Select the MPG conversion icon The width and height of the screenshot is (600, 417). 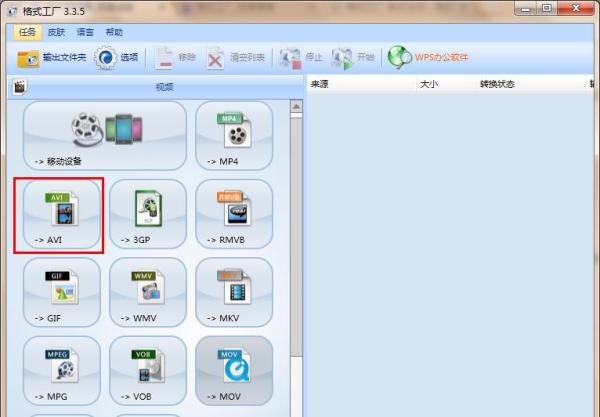point(62,371)
